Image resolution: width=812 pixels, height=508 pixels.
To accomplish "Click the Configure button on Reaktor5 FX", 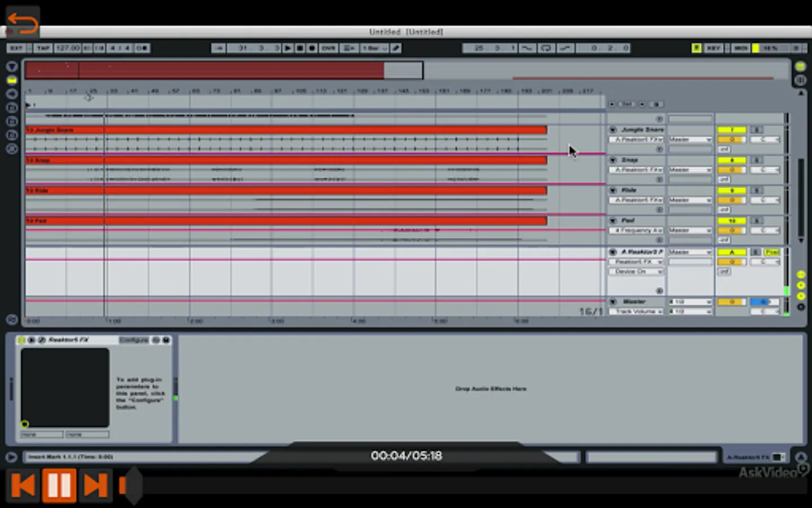I will [x=134, y=340].
